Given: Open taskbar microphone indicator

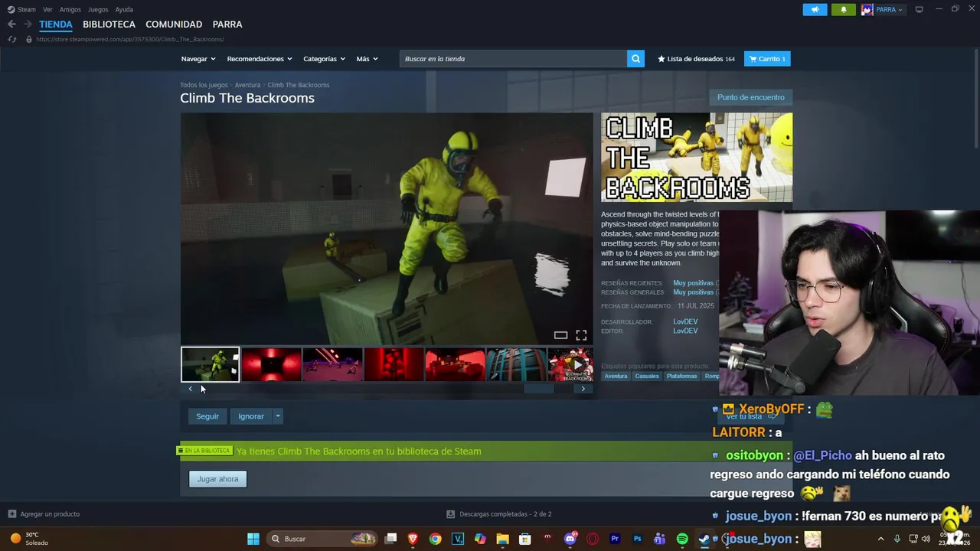Looking at the screenshot, I should click(x=897, y=539).
